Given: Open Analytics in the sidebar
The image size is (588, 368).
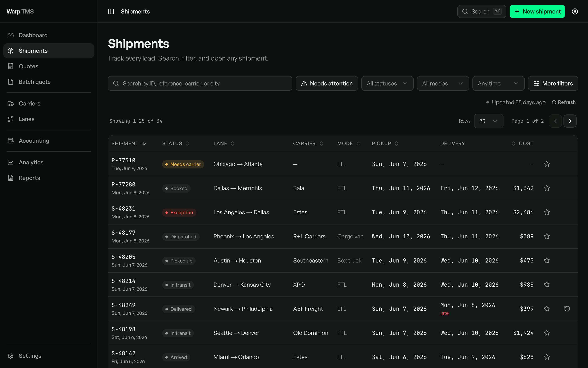Looking at the screenshot, I should tap(49, 162).
